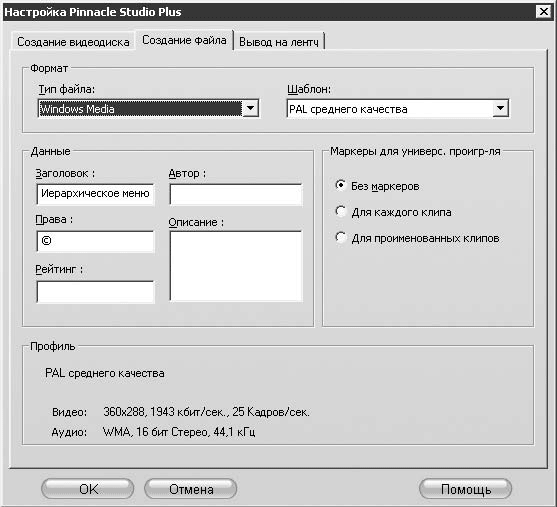557x507 pixels.
Task: Confirm settings with the OK button
Action: tap(88, 489)
